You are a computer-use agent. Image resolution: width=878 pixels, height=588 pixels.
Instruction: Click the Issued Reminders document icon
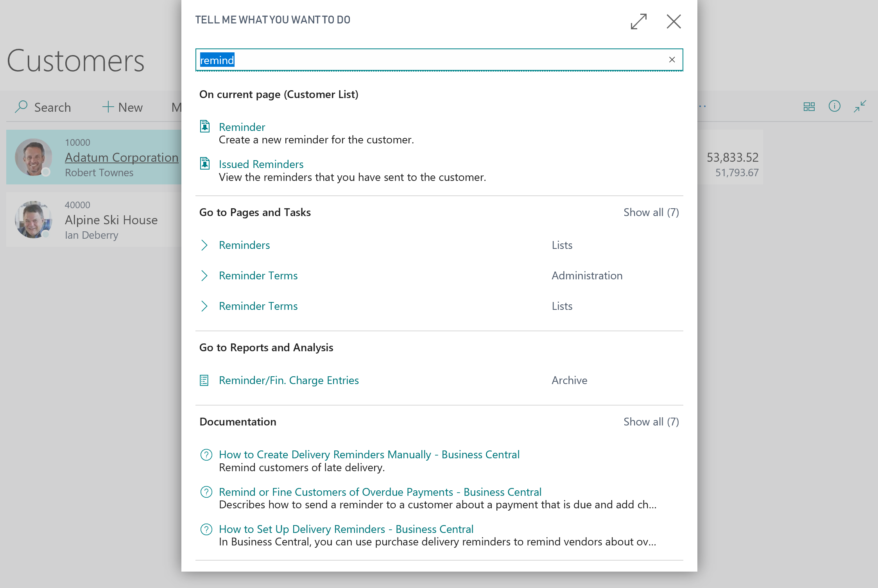(x=206, y=164)
